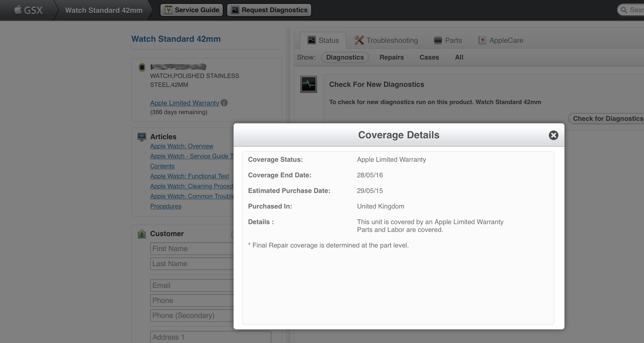Click the Troubleshooting tools icon

click(359, 40)
